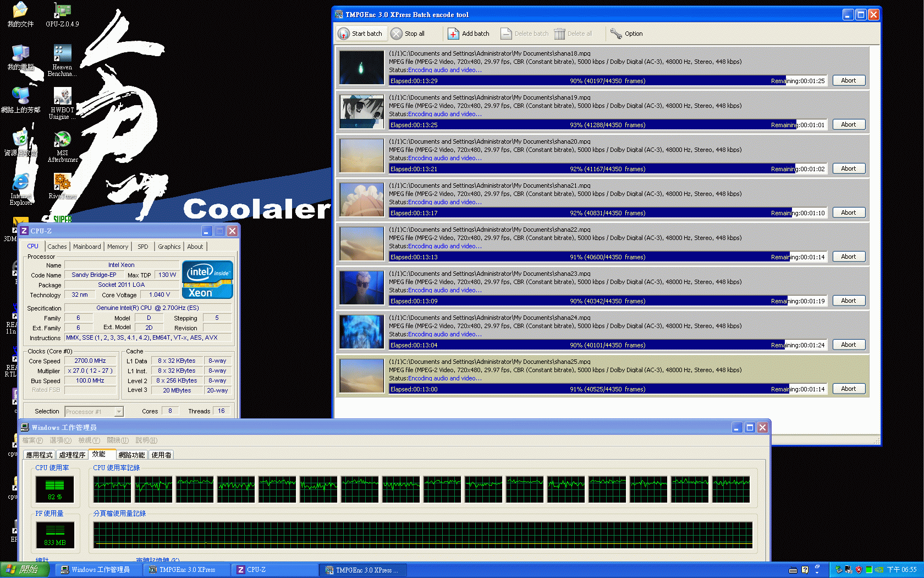Open the My Documents folder desktop icon
The height and width of the screenshot is (578, 924).
pyautogui.click(x=20, y=15)
